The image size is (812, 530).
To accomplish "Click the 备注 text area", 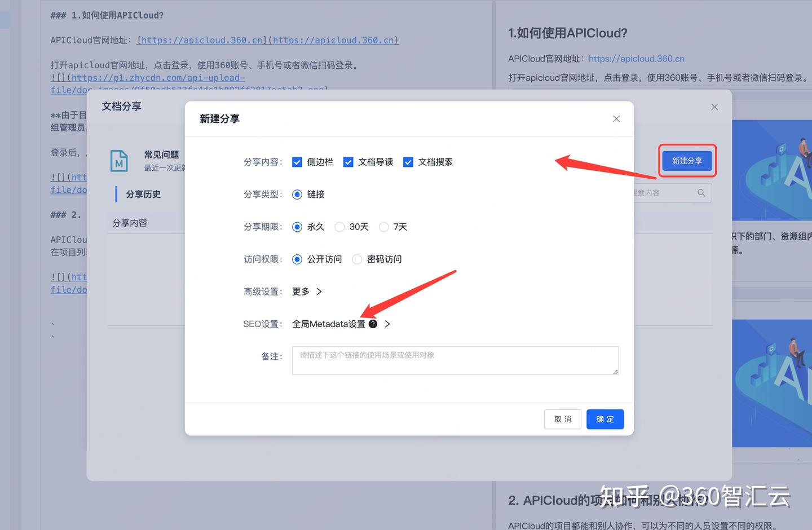I will click(x=455, y=361).
